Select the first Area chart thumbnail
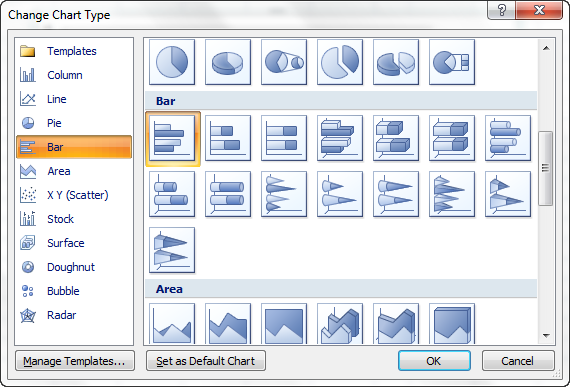The height and width of the screenshot is (387, 570). [172, 323]
